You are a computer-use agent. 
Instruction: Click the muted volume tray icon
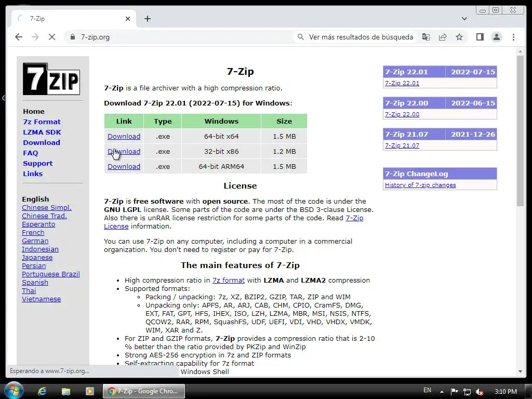pos(480,392)
